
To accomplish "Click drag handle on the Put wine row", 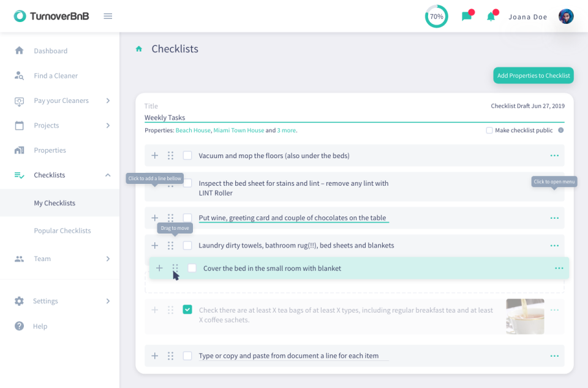I will click(171, 218).
